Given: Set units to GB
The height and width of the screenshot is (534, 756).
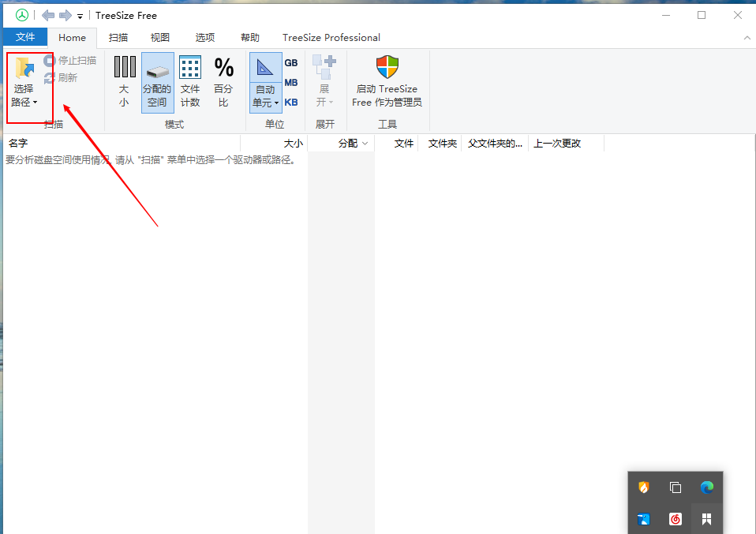Looking at the screenshot, I should [290, 62].
